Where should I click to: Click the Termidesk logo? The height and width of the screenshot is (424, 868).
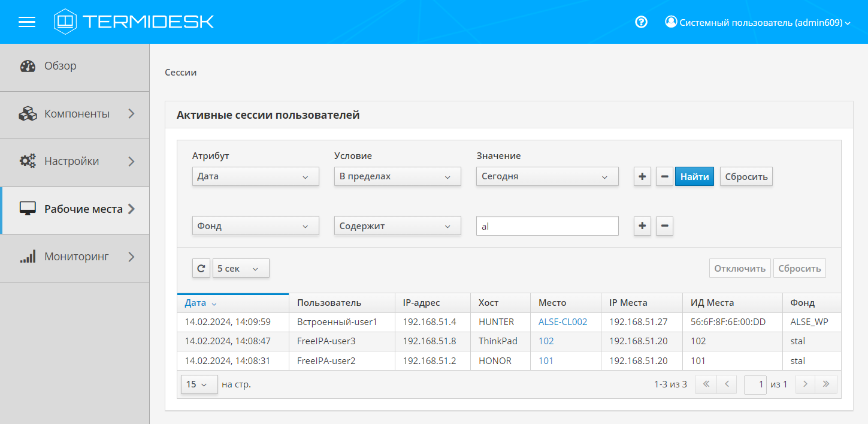(134, 22)
